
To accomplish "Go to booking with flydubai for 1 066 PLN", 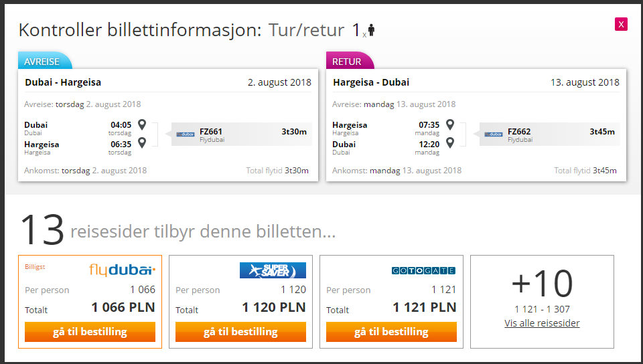I will [90, 332].
